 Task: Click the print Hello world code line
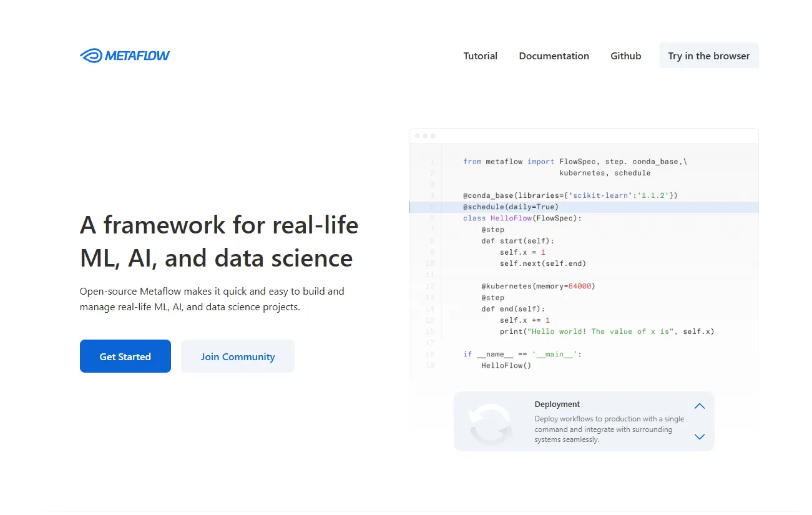tap(607, 331)
